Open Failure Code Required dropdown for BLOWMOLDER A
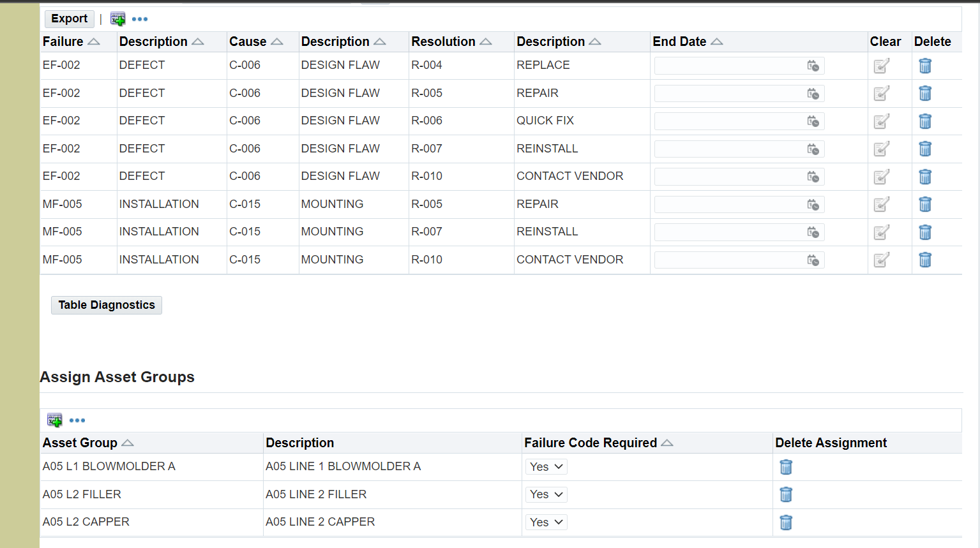 point(547,467)
